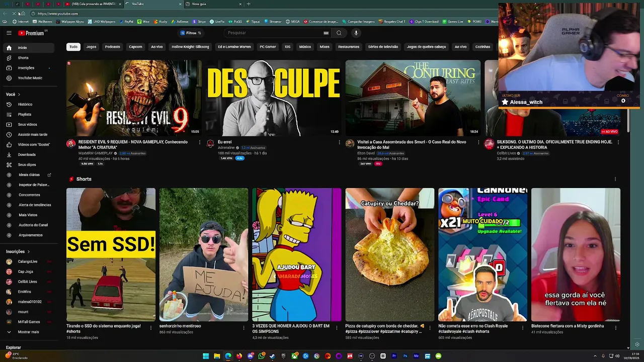Open Adobe Premiere Pro from the taskbar
Viewport: 644px width, 362px height.
[394, 356]
